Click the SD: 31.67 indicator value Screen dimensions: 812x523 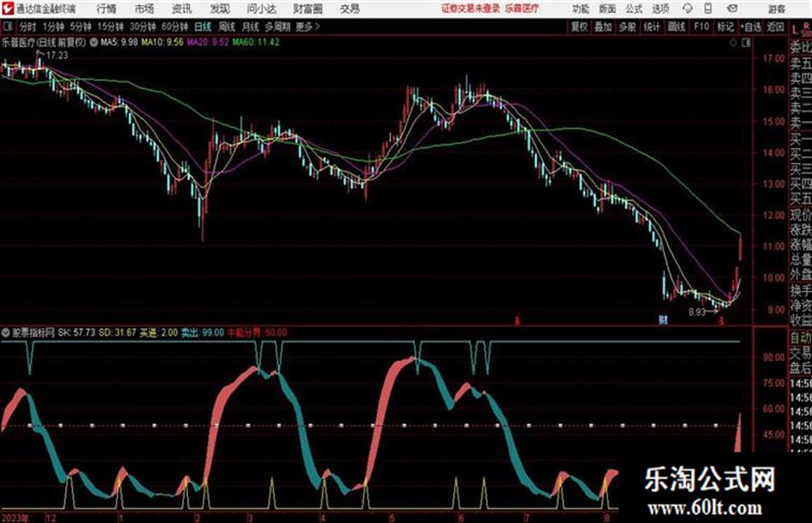pyautogui.click(x=118, y=332)
